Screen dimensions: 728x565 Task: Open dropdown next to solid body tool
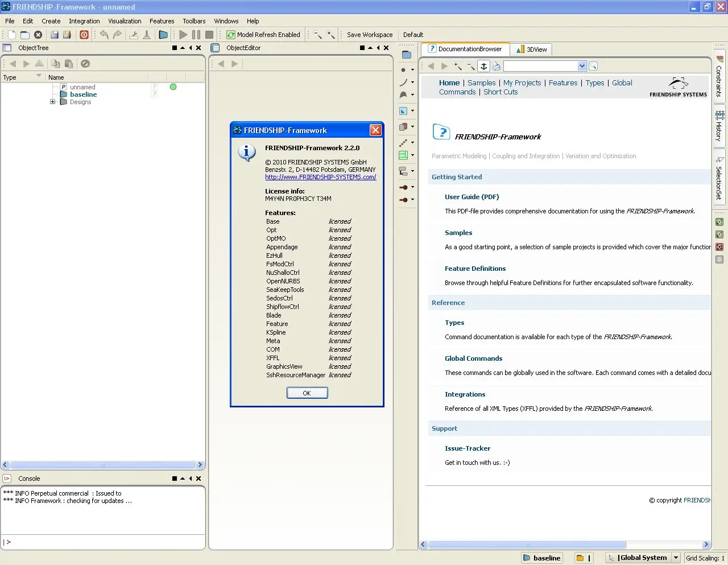(412, 127)
